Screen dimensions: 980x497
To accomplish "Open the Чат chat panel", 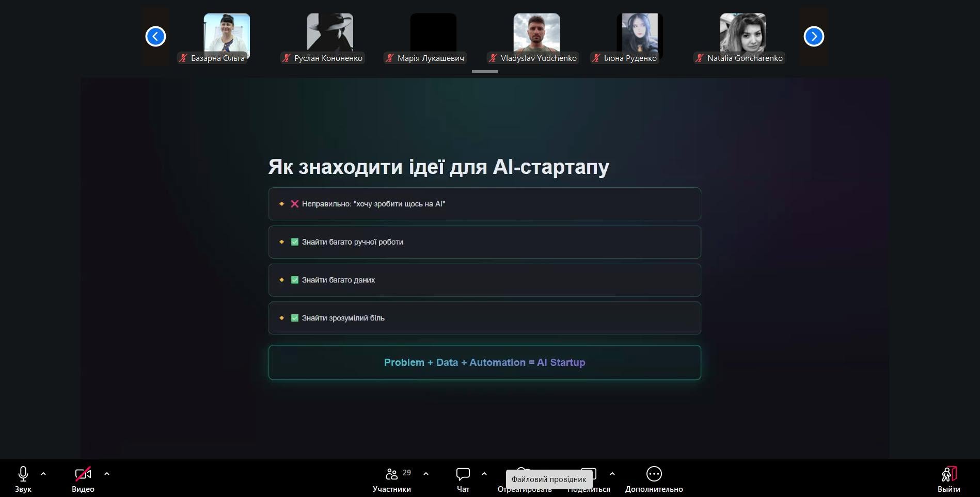I will click(463, 479).
